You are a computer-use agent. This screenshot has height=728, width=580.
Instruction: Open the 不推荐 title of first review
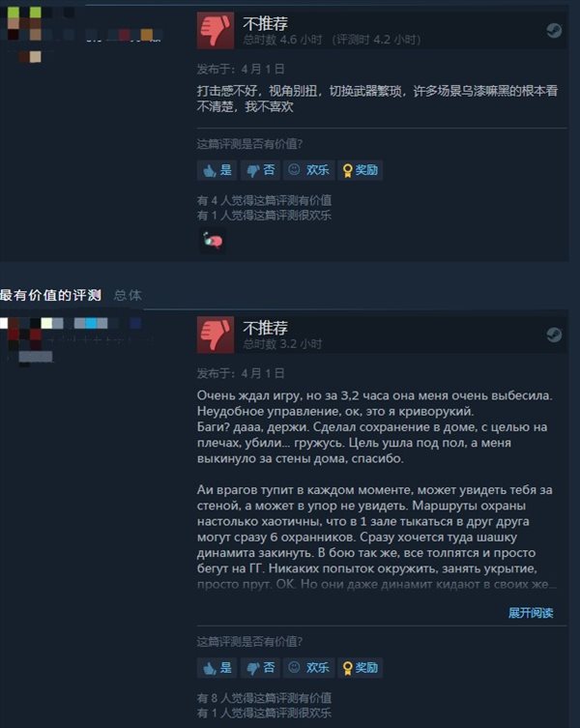point(265,23)
